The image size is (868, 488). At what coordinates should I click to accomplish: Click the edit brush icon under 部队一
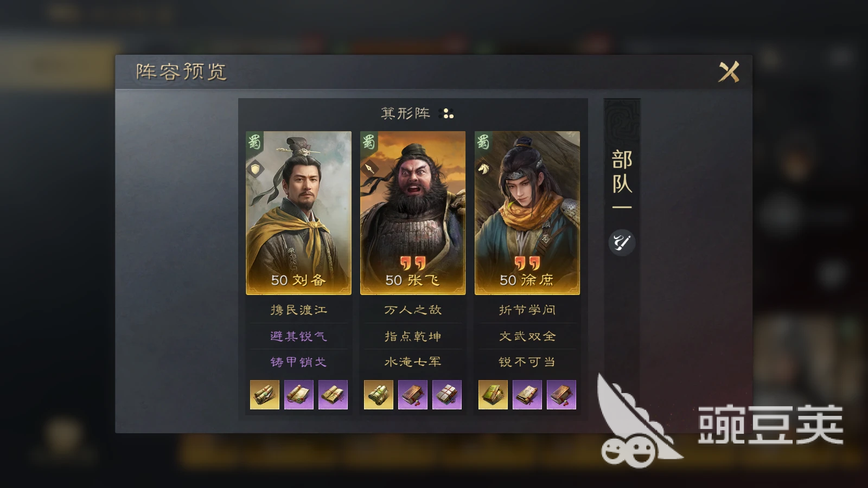pos(622,242)
